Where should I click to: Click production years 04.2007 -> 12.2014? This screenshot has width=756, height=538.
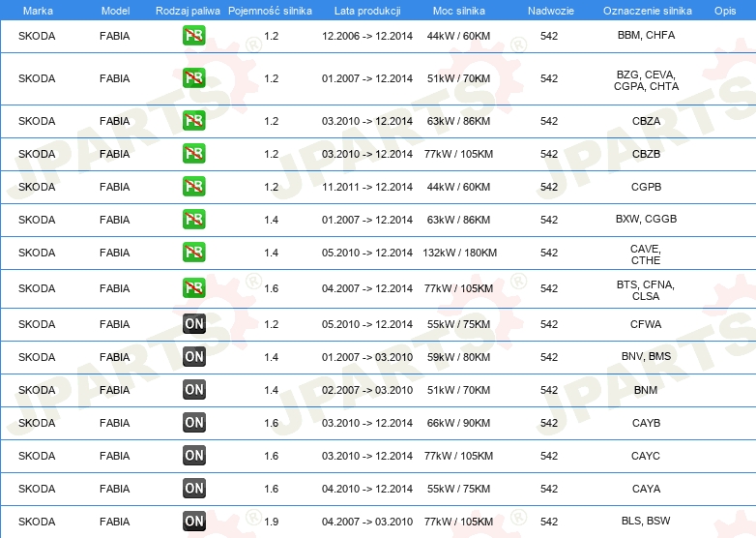[367, 287]
